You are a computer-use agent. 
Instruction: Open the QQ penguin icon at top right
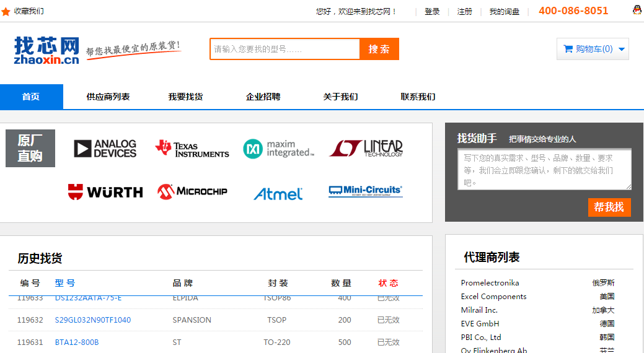click(x=637, y=11)
